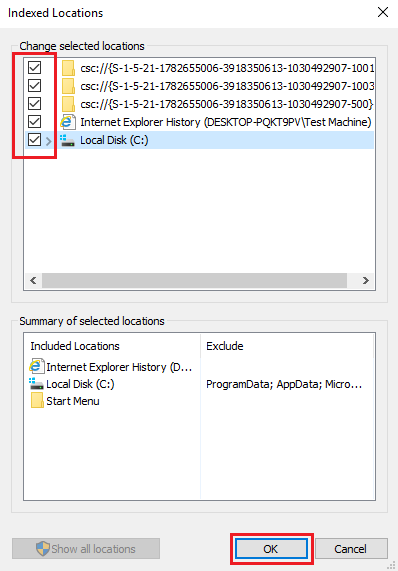Click the Show all locations button
The height and width of the screenshot is (571, 398).
(86, 548)
